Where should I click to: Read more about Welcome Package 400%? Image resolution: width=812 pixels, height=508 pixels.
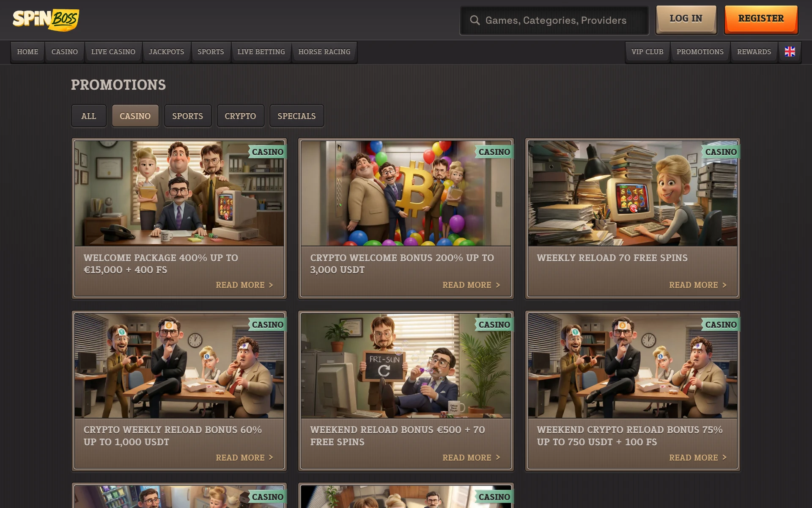244,285
